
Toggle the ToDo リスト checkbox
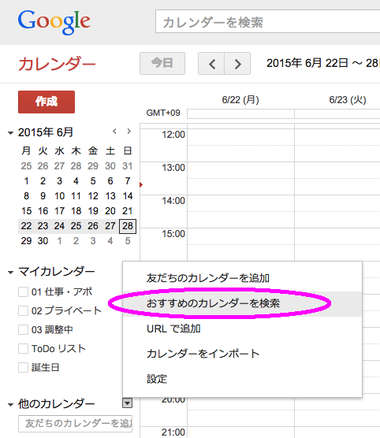(23, 349)
